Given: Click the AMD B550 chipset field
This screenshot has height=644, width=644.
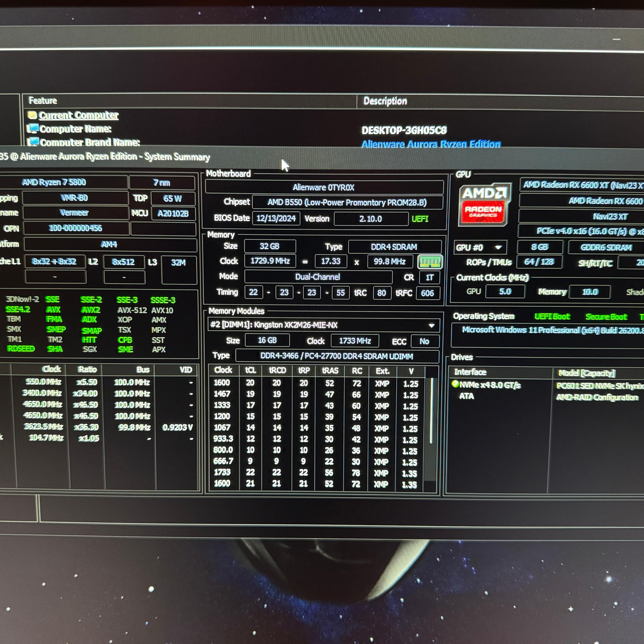Looking at the screenshot, I should [x=347, y=203].
